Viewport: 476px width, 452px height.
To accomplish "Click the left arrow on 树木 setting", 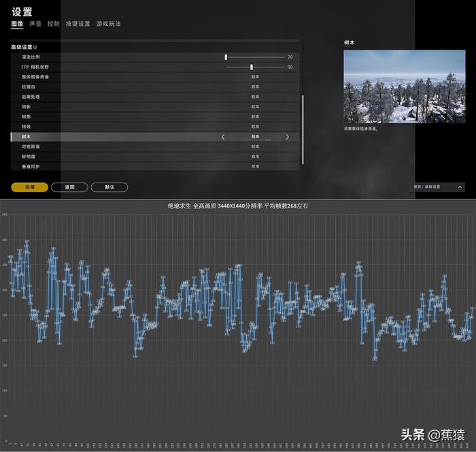I will click(x=223, y=137).
